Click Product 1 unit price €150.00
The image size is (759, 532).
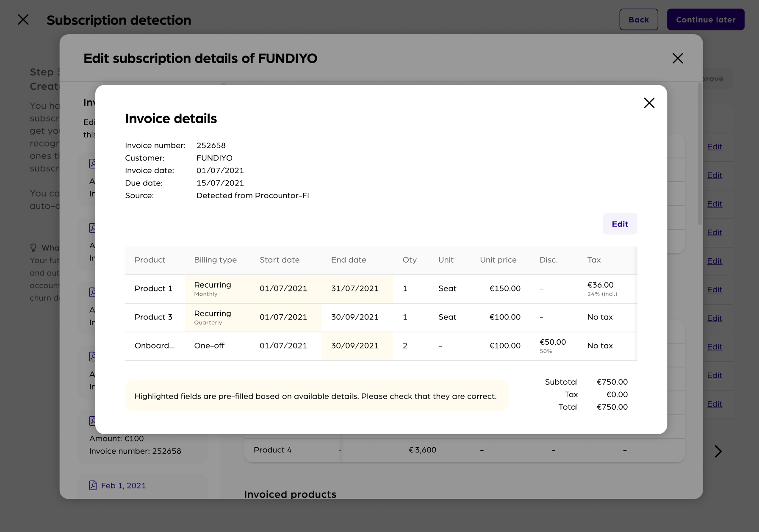pos(505,288)
